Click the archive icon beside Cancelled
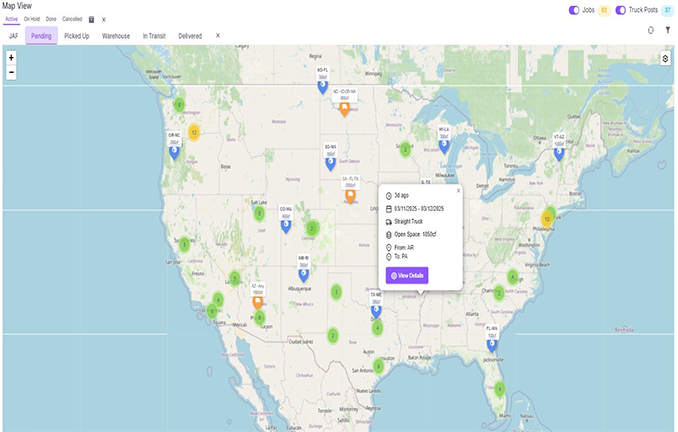This screenshot has height=432, width=678. [92, 19]
